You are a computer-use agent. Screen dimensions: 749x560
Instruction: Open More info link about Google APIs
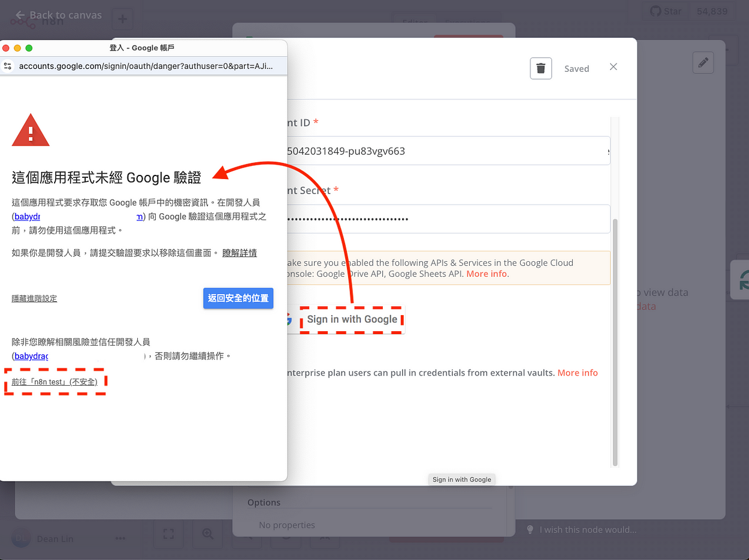[487, 274]
